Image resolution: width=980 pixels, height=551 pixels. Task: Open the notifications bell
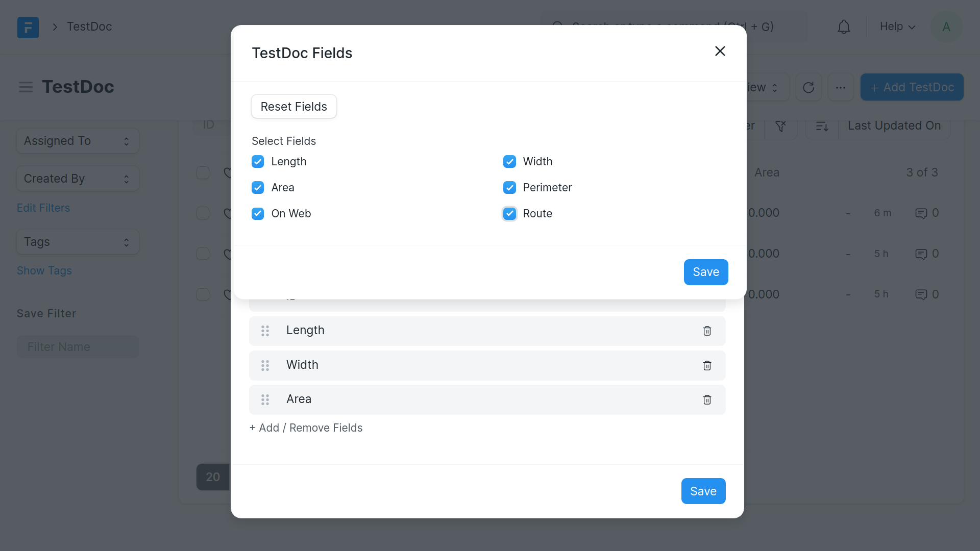coord(844,27)
